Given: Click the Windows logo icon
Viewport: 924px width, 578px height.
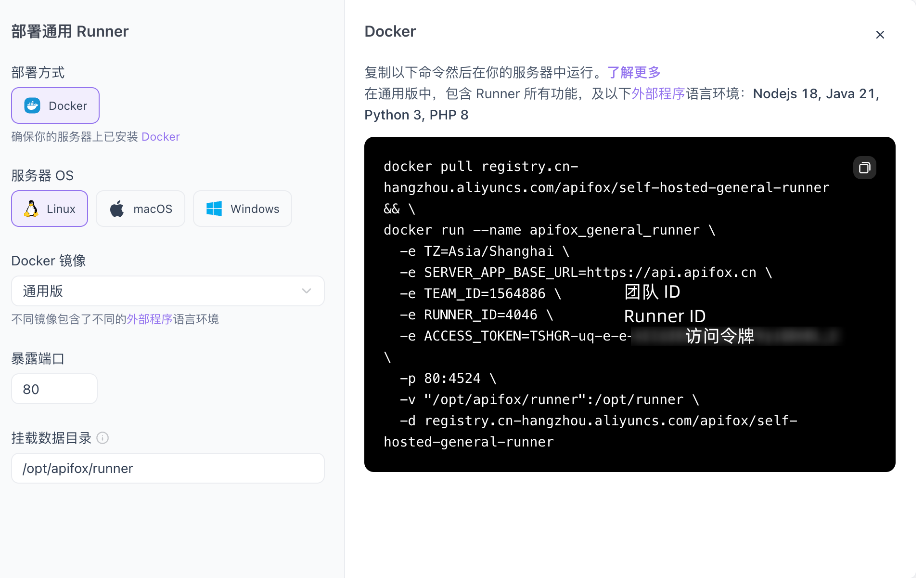Looking at the screenshot, I should pos(214,209).
